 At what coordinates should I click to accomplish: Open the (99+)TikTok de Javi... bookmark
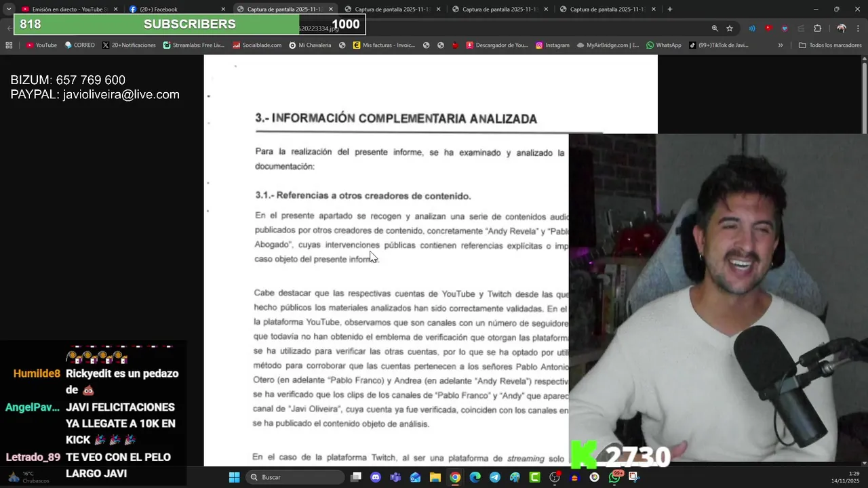[719, 45]
